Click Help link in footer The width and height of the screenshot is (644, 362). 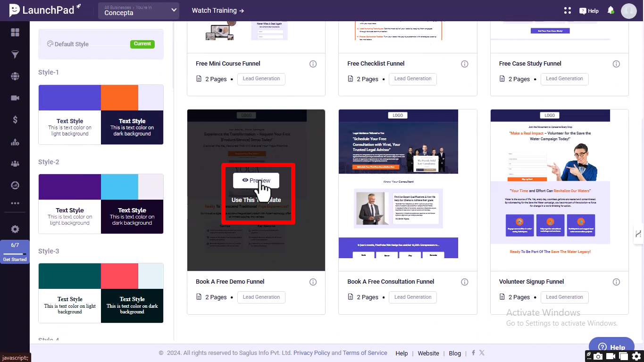401,353
